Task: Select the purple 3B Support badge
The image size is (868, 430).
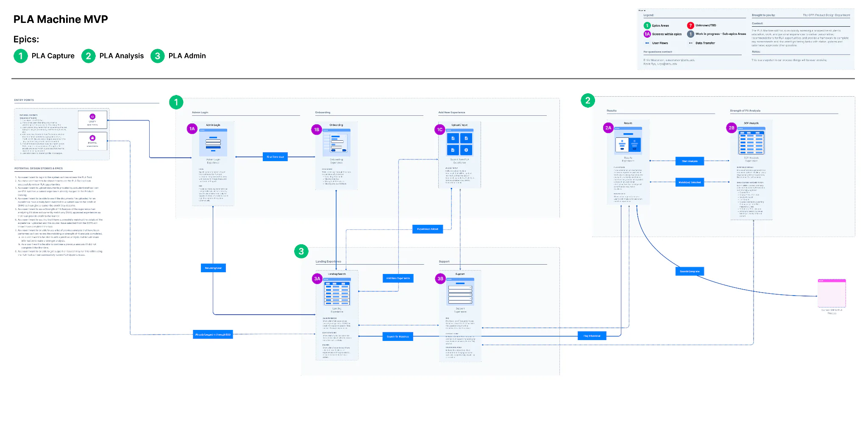Action: click(x=440, y=279)
